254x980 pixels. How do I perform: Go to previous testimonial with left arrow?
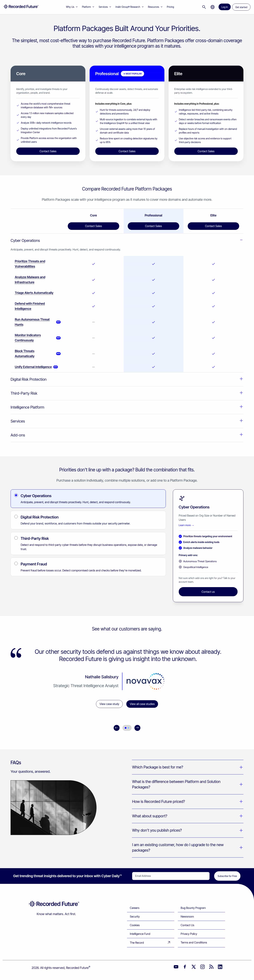click(x=116, y=728)
